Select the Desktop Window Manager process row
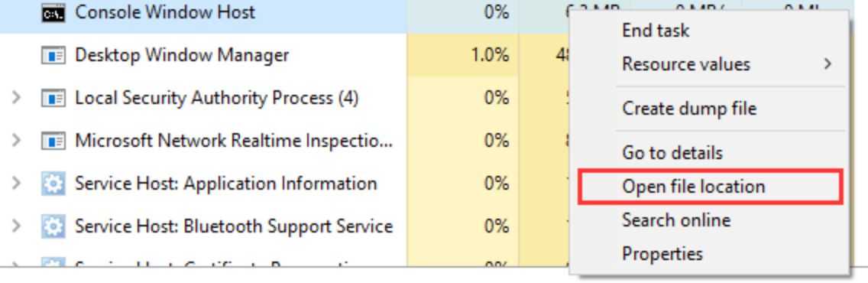Viewport: 868px width, 283px height. point(287,55)
